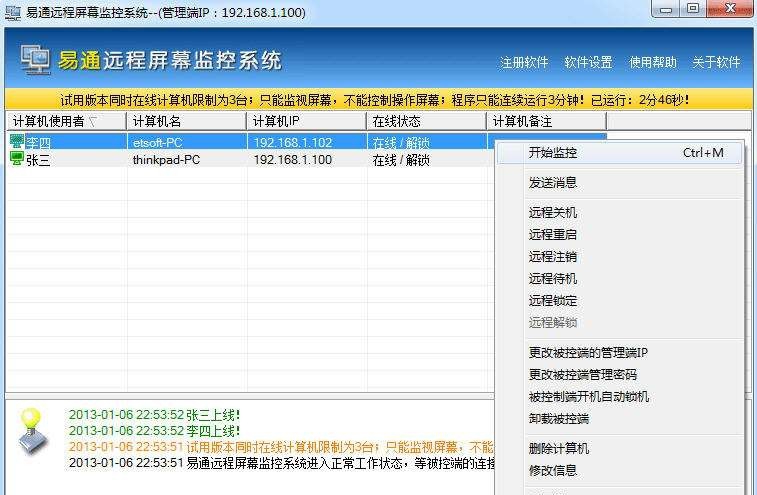This screenshot has height=495, width=757.
Task: Choose 开始监控 from the context menu
Action: coord(619,153)
